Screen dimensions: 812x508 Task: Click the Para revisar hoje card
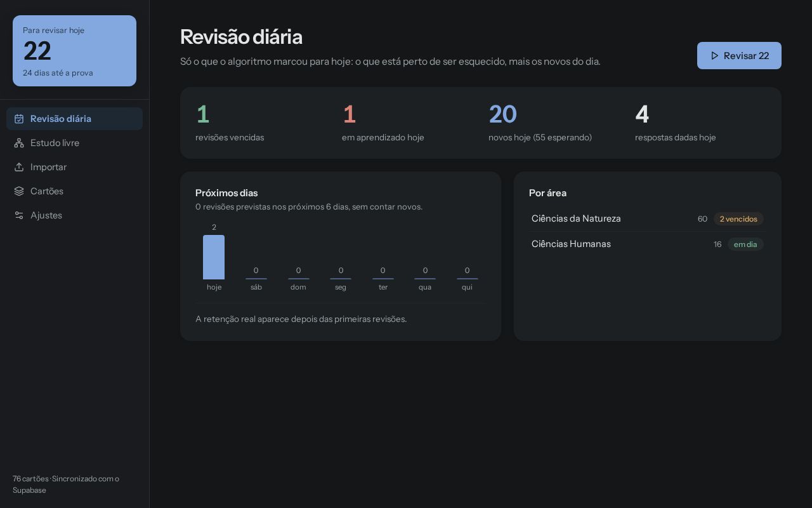click(x=74, y=51)
